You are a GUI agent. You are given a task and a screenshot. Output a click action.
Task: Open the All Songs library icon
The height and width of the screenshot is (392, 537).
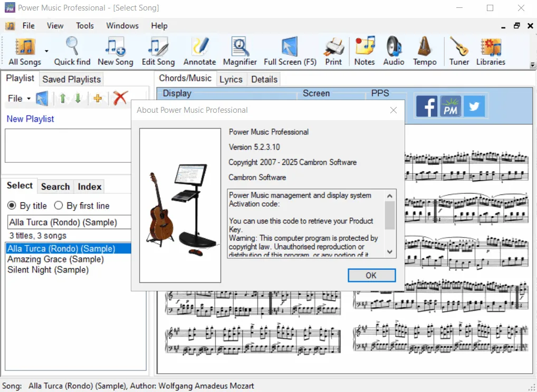(x=25, y=51)
